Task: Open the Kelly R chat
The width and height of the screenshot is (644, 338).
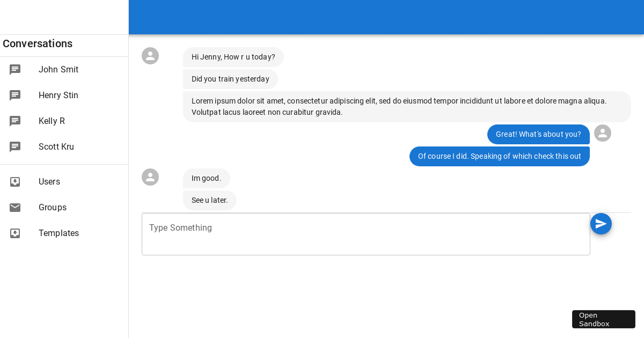Action: pyautogui.click(x=52, y=121)
